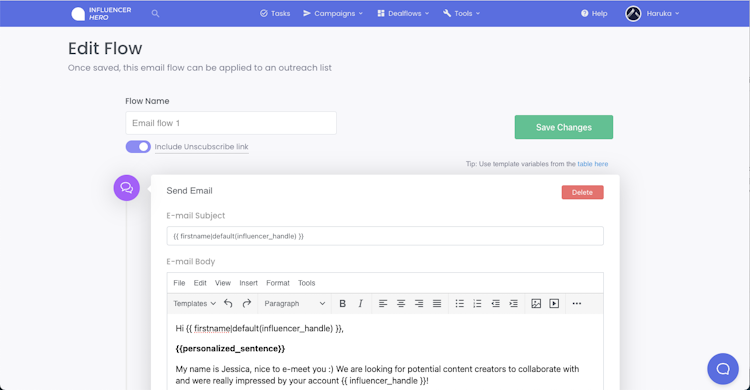This screenshot has height=390, width=750.
Task: Open the Format menu in editor
Action: [x=278, y=283]
